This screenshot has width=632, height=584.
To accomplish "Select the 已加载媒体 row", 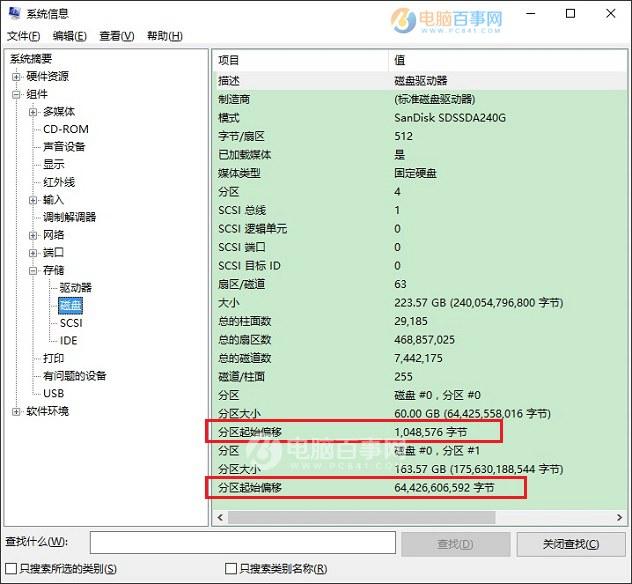I will coord(420,155).
